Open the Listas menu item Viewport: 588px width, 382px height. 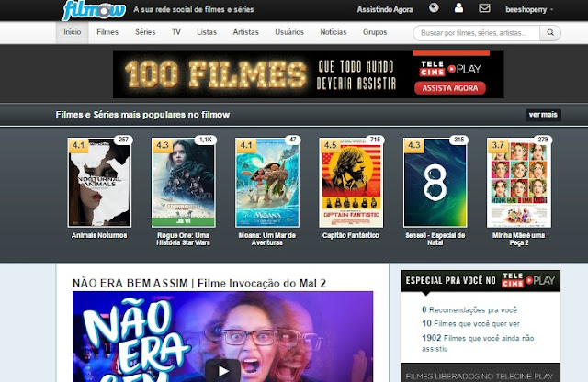click(x=207, y=32)
